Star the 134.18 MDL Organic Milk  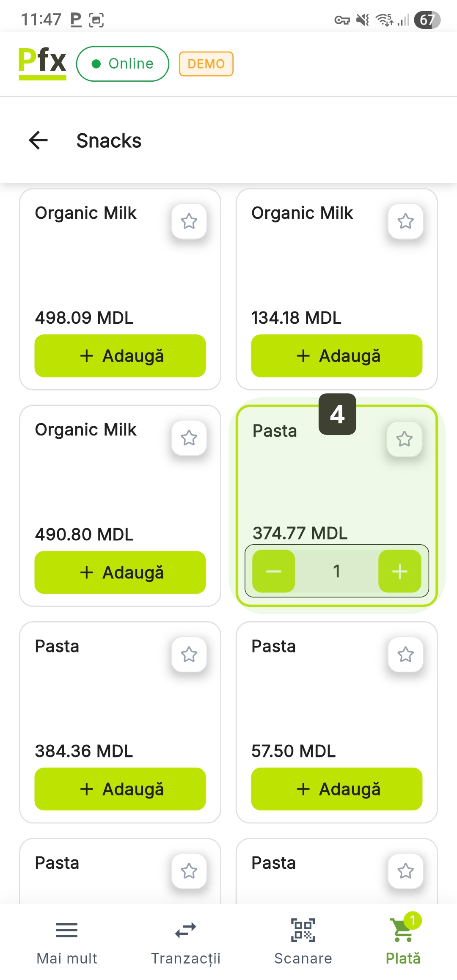click(405, 221)
